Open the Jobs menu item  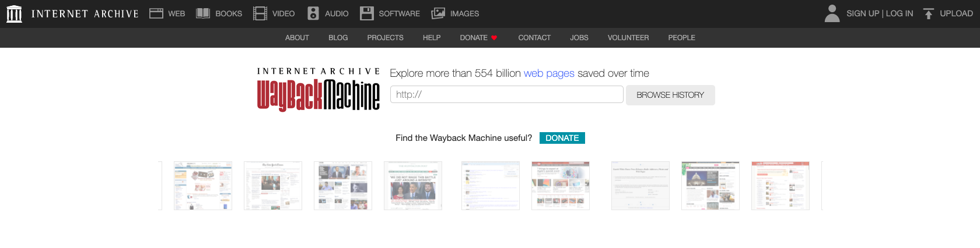579,38
